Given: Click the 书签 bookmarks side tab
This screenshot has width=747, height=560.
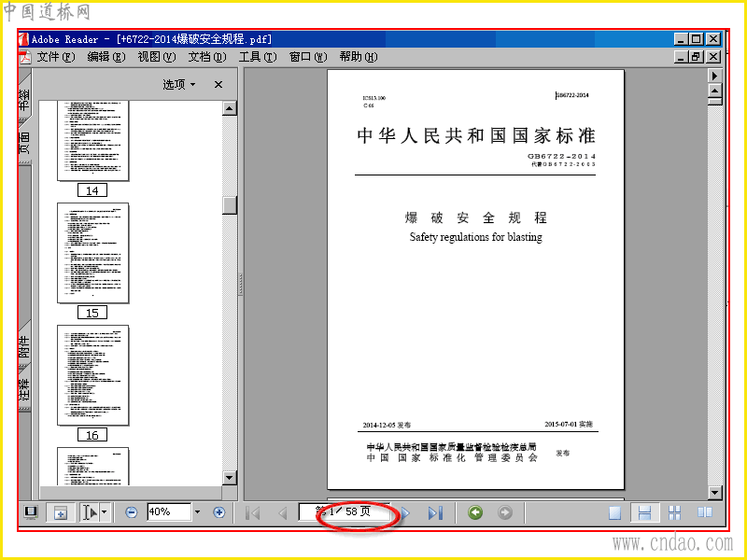Looking at the screenshot, I should coord(25,98).
